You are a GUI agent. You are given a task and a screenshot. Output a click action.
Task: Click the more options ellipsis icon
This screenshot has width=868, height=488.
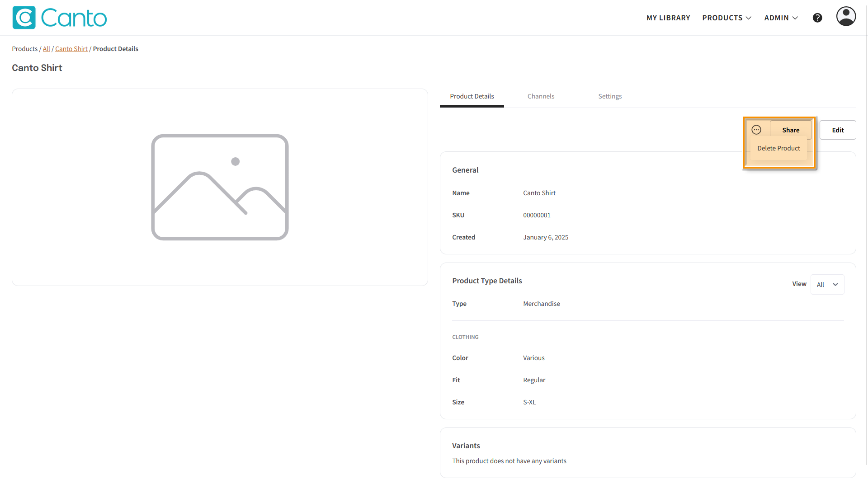pos(756,130)
